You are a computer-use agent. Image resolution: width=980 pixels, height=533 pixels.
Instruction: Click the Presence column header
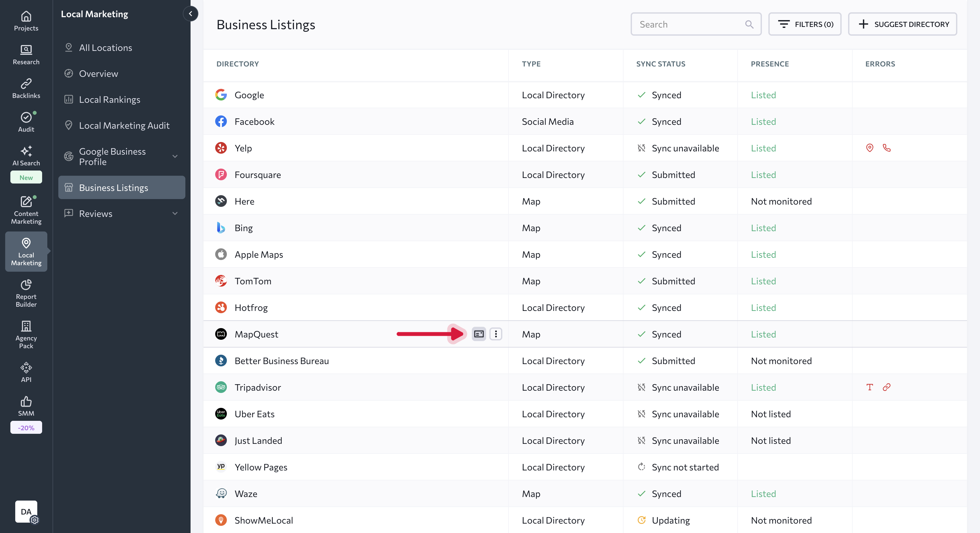click(770, 64)
